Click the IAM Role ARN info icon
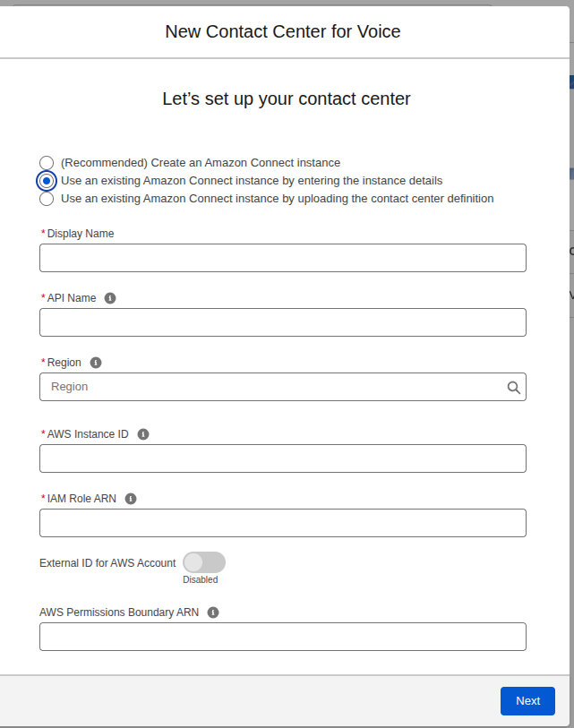This screenshot has height=728, width=574. pos(131,499)
